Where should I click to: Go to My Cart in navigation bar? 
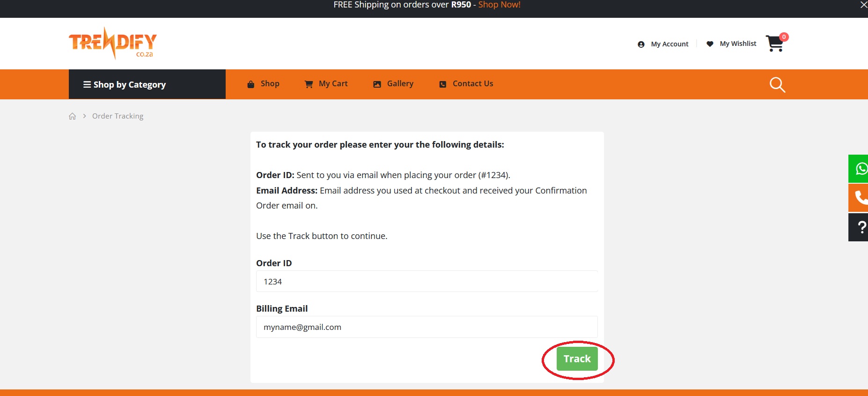tap(326, 84)
